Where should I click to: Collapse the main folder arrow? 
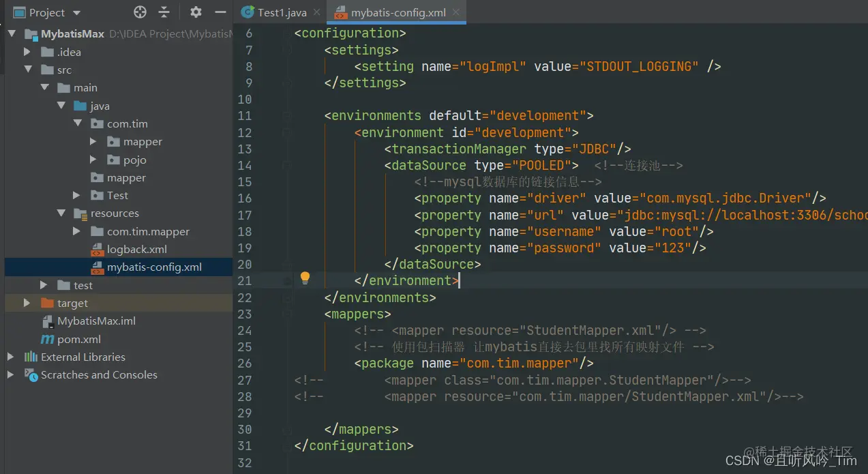pyautogui.click(x=44, y=87)
